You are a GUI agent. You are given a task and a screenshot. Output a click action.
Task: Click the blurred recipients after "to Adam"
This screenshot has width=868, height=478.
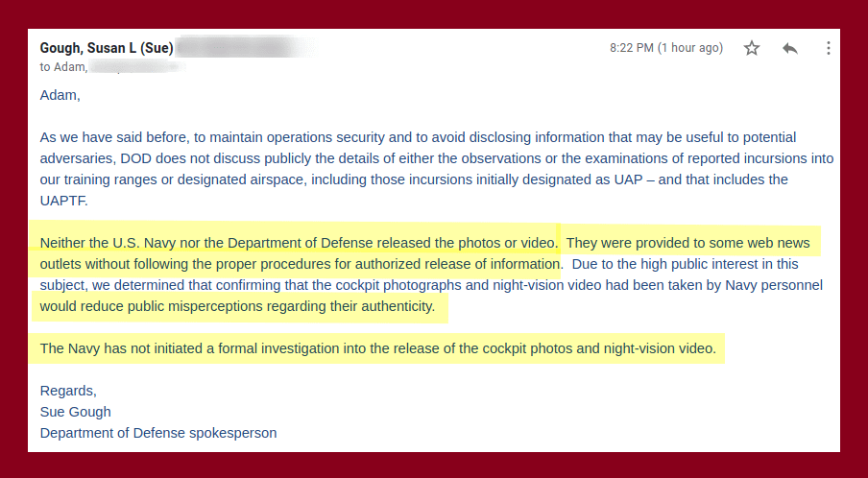pos(137,67)
